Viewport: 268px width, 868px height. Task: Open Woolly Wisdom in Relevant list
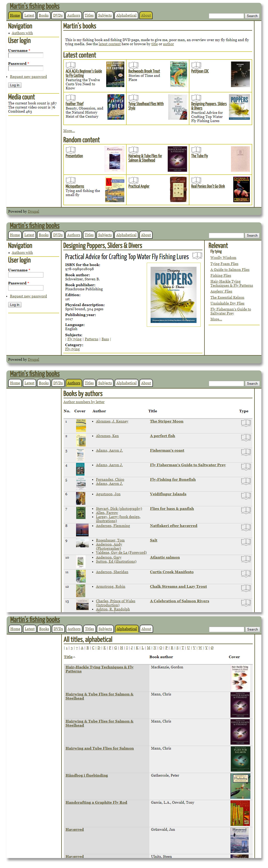click(223, 258)
